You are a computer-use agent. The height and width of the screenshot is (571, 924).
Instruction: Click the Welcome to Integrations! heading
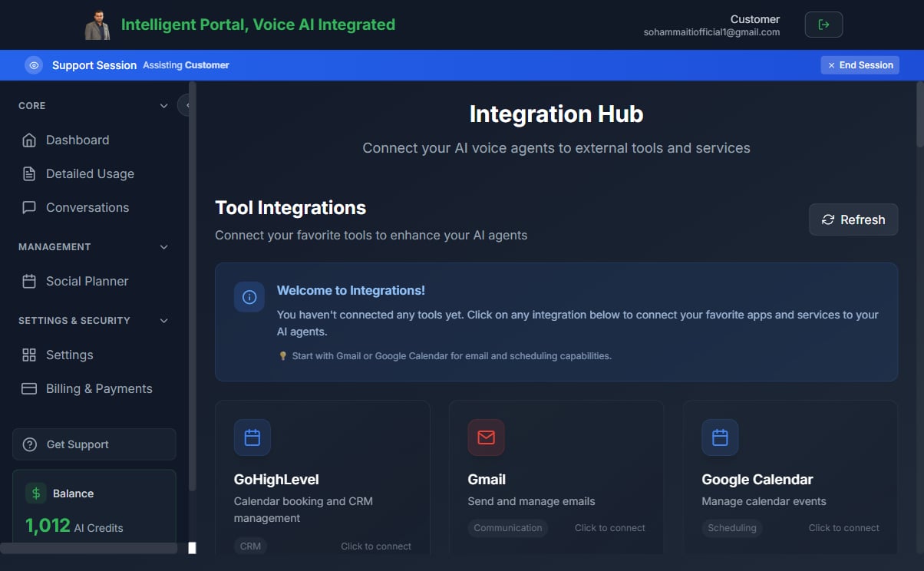[x=351, y=291]
